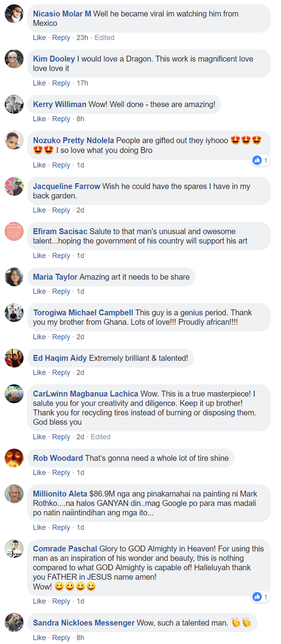
Task: Reply to Sandra Nickloes Messenger's comment
Action: [x=61, y=638]
